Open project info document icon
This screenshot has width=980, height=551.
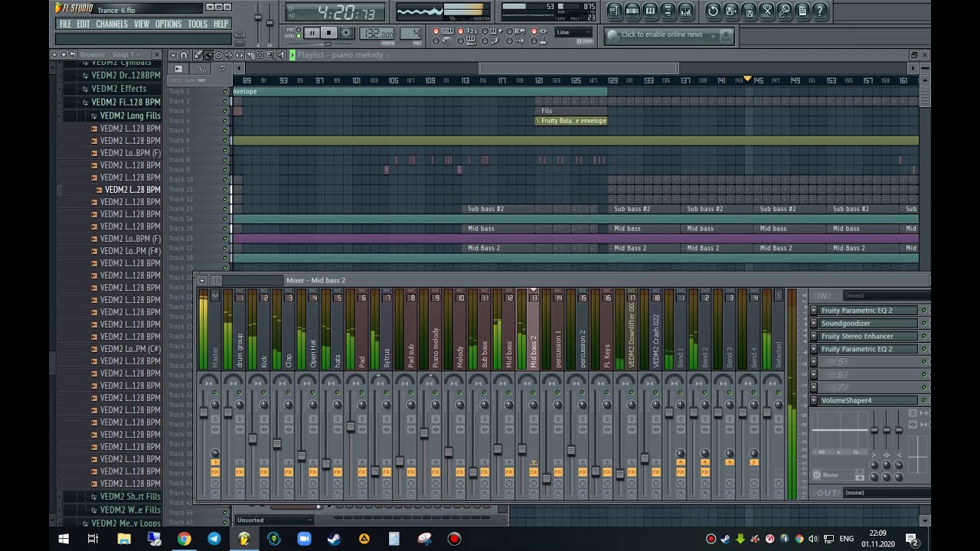[x=802, y=11]
